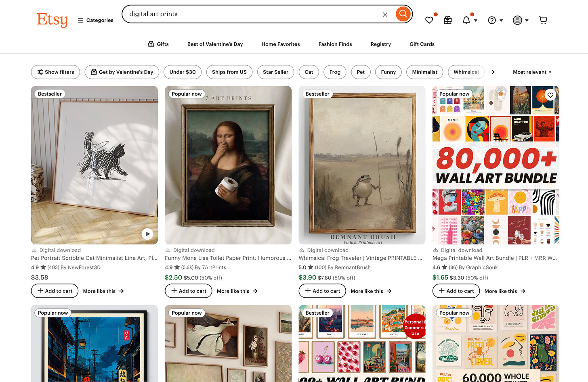The image size is (588, 382).
Task: Open the gallery wall paintings thumbnail
Action: (x=228, y=343)
